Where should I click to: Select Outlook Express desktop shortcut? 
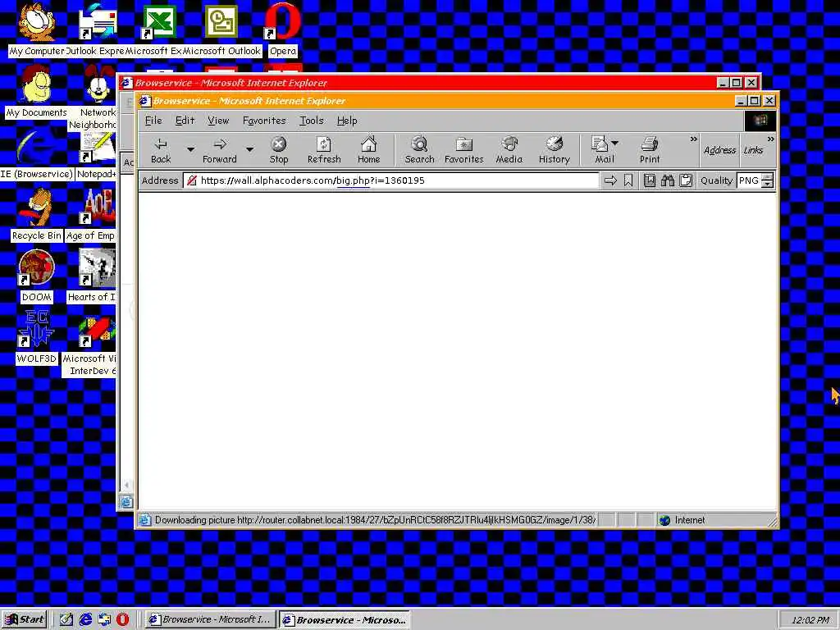coord(97,30)
